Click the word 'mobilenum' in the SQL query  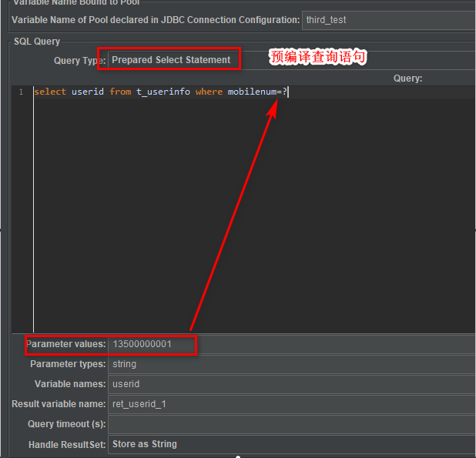coord(252,92)
